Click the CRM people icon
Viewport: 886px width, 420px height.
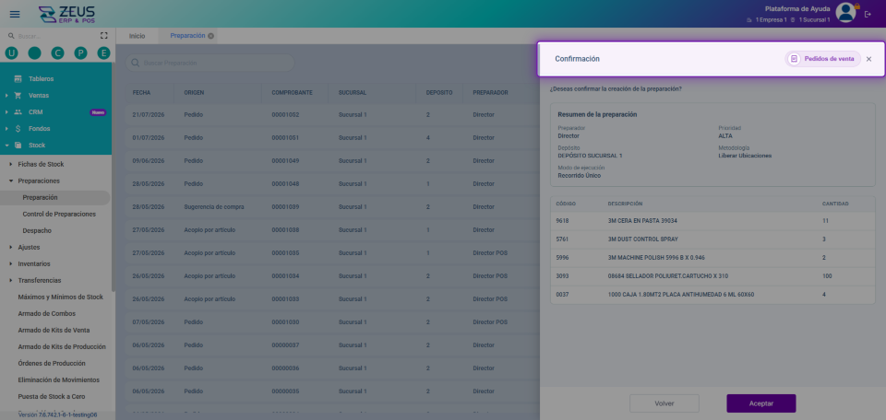coord(18,112)
